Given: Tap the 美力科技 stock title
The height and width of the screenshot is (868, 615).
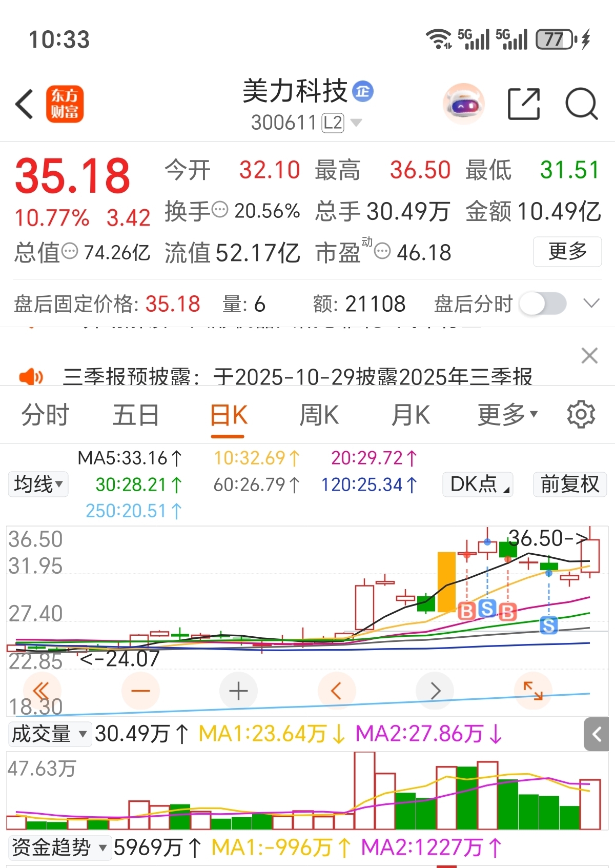Looking at the screenshot, I should click(x=295, y=92).
